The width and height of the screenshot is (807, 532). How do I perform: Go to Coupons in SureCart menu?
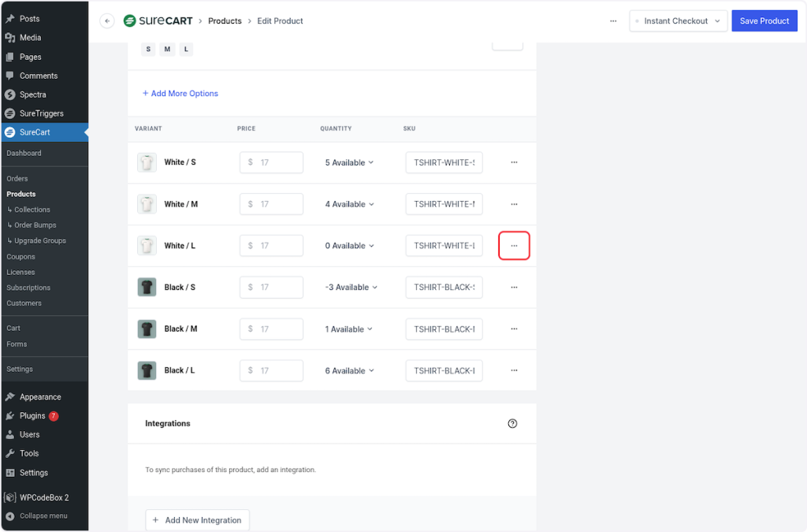coord(20,256)
